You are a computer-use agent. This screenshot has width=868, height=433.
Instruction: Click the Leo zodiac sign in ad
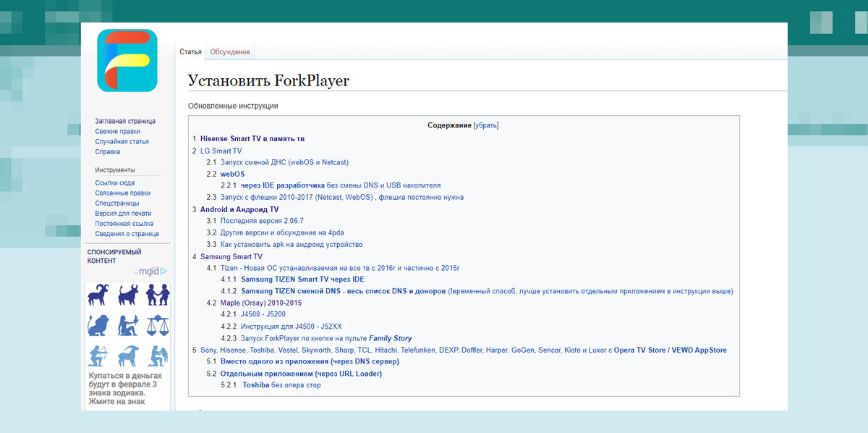(98, 325)
